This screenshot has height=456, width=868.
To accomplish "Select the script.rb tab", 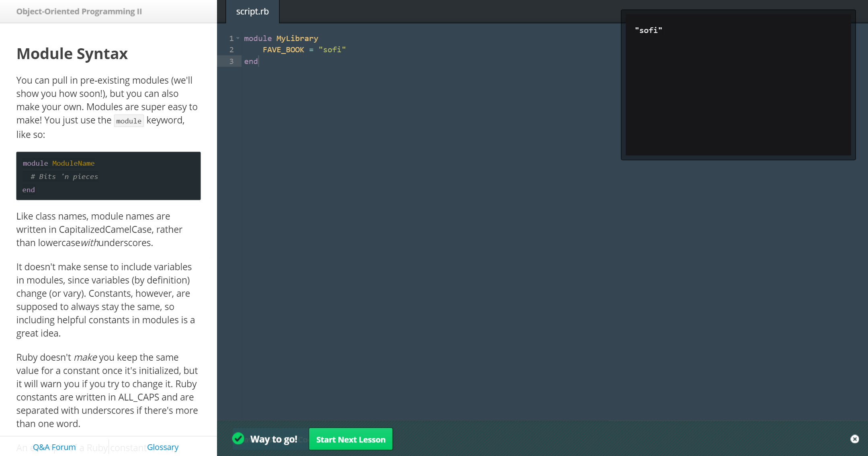I will pos(252,12).
